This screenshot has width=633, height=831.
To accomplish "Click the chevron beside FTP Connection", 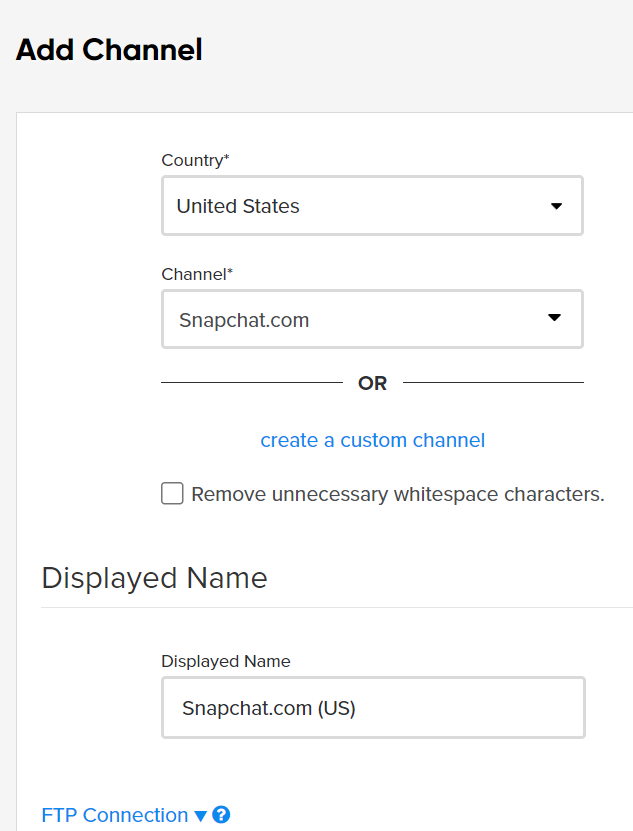I will (x=198, y=816).
